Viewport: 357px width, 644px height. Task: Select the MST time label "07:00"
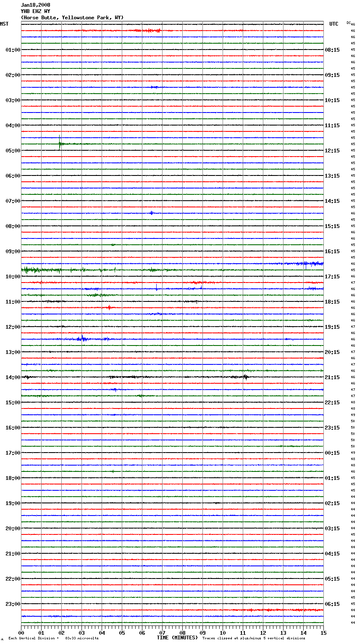pyautogui.click(x=13, y=201)
